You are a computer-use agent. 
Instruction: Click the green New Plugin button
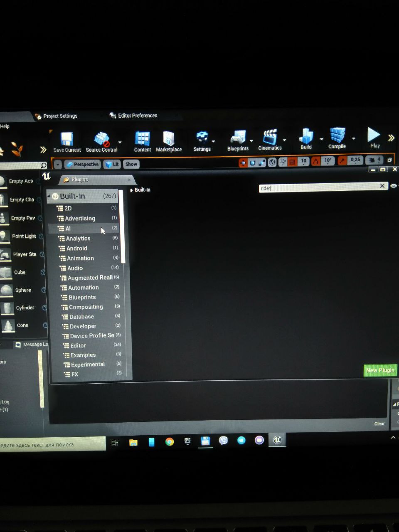[x=380, y=370]
